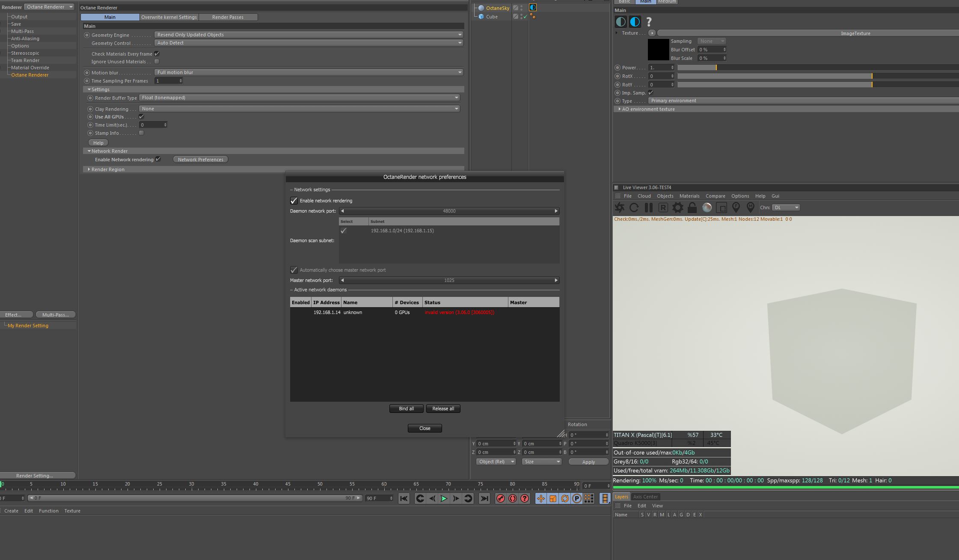Switch to the Render Passes tab
Viewport: 959px width, 560px height.
pyautogui.click(x=228, y=17)
